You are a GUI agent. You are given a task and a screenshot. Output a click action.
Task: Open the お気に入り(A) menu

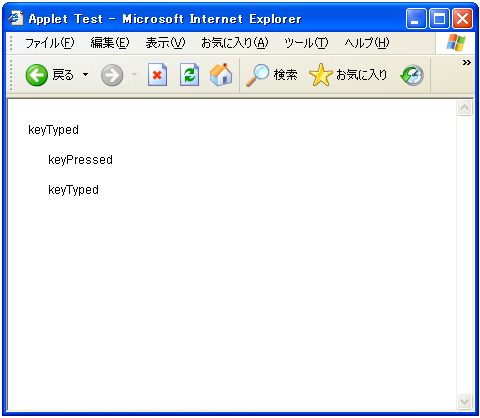coord(235,43)
